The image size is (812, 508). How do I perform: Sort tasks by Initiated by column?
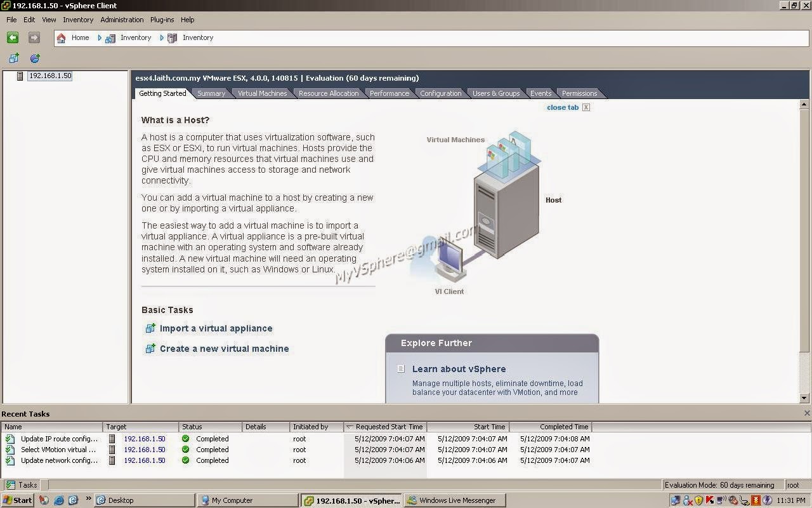pos(317,427)
